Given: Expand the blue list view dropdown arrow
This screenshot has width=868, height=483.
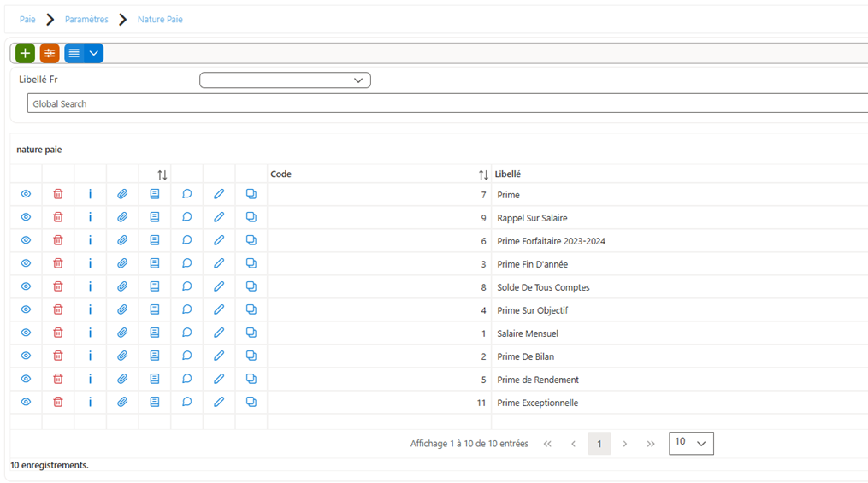Looking at the screenshot, I should point(93,53).
